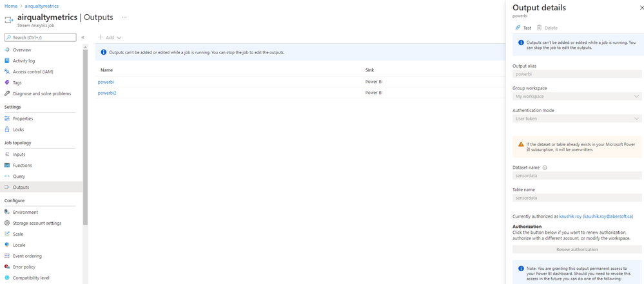Screen dimensions: 644x284
Task: Click the Scale icon
Action: point(6,234)
